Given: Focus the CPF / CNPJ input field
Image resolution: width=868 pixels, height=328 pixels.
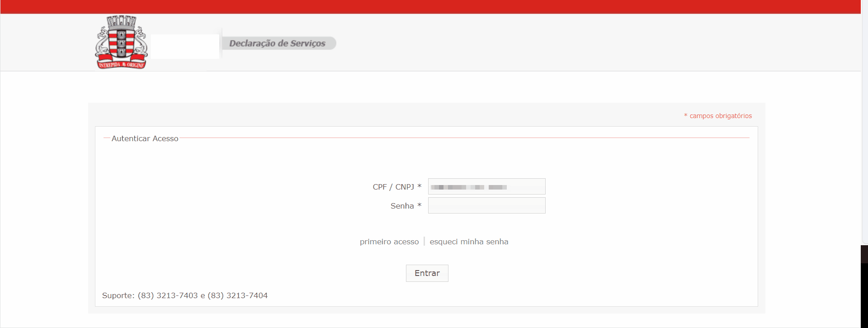Looking at the screenshot, I should point(486,186).
